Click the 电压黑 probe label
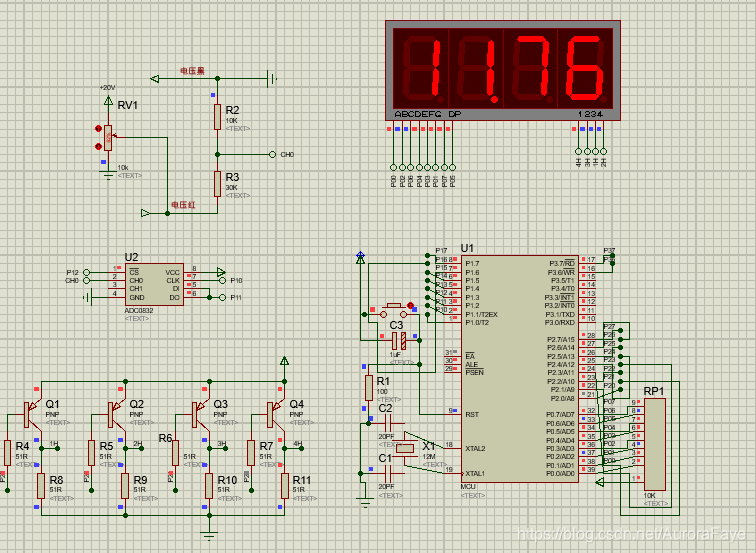The height and width of the screenshot is (553, 756). tap(192, 71)
